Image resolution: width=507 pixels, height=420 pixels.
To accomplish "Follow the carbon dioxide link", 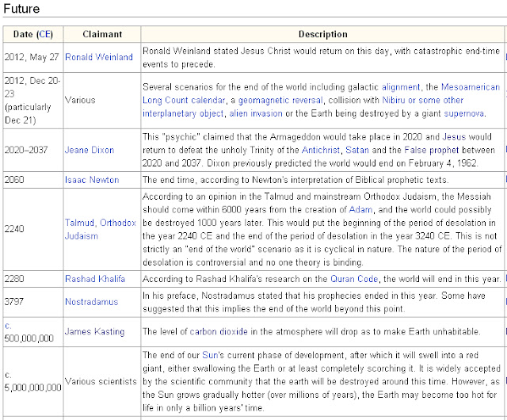I will (219, 331).
